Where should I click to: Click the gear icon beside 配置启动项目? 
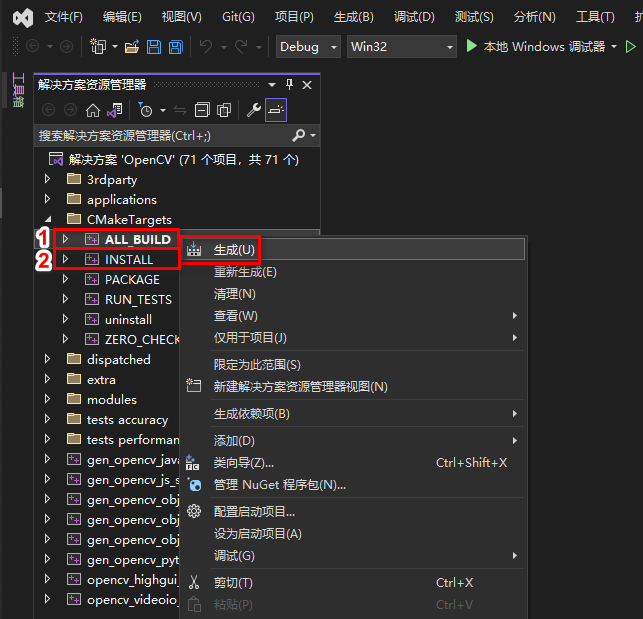coord(194,512)
